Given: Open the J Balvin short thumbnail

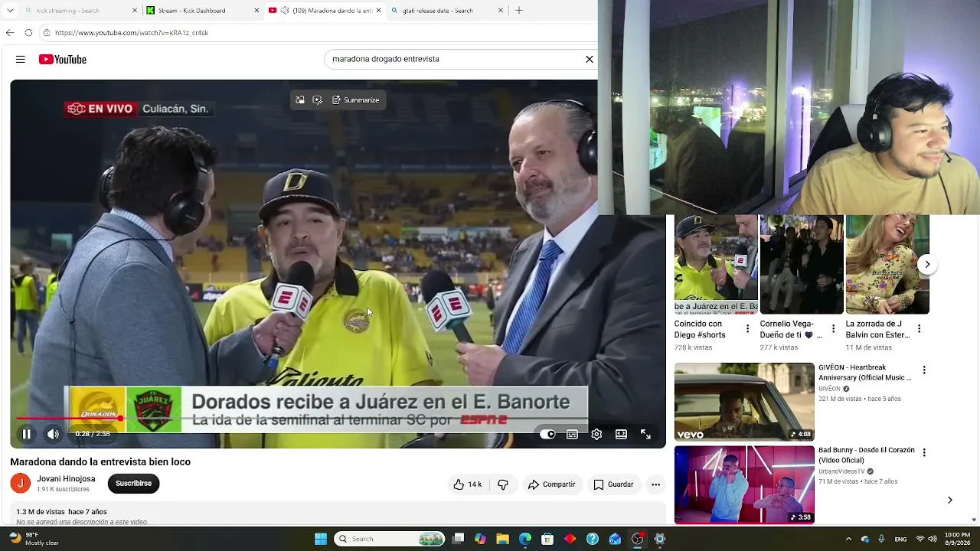Looking at the screenshot, I should click(x=887, y=265).
